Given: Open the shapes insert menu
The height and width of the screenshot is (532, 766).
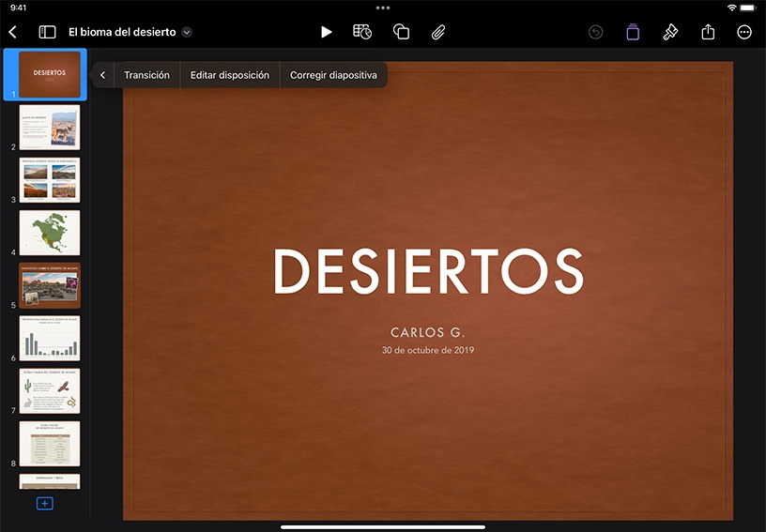Looking at the screenshot, I should point(401,32).
